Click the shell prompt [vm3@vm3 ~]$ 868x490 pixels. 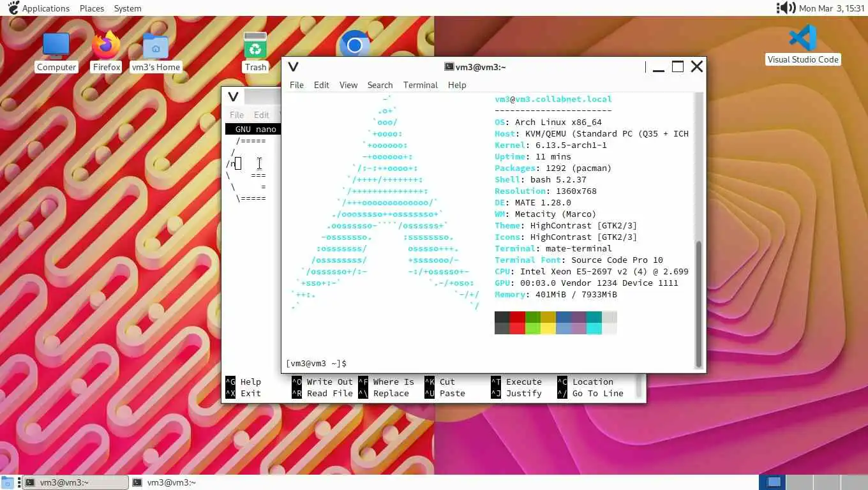point(317,363)
